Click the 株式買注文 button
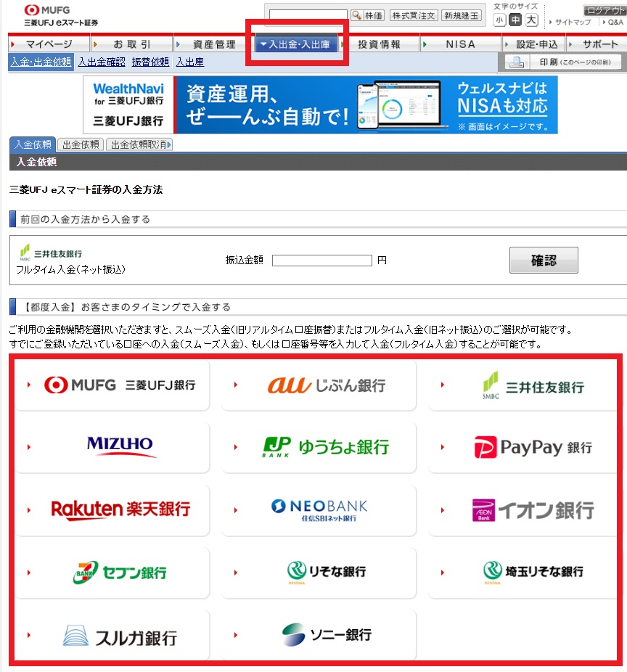 click(414, 16)
